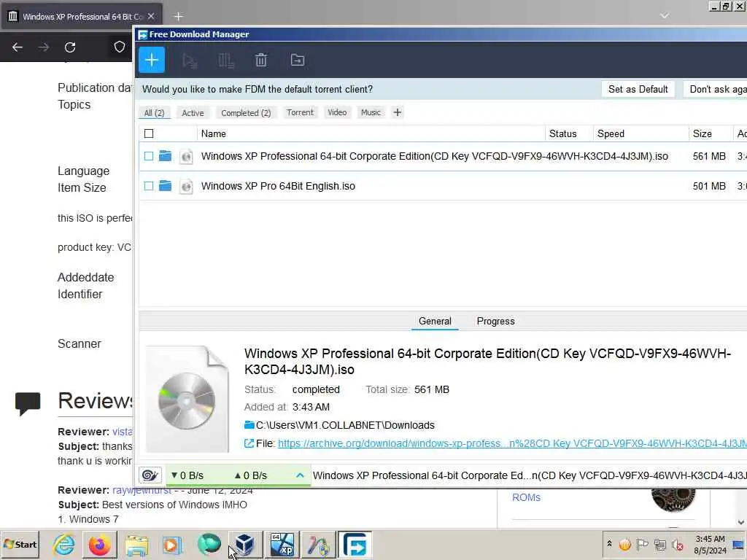Open folder icon for Windows XP Pro 64Bit English row
The width and height of the screenshot is (747, 560).
click(x=165, y=186)
